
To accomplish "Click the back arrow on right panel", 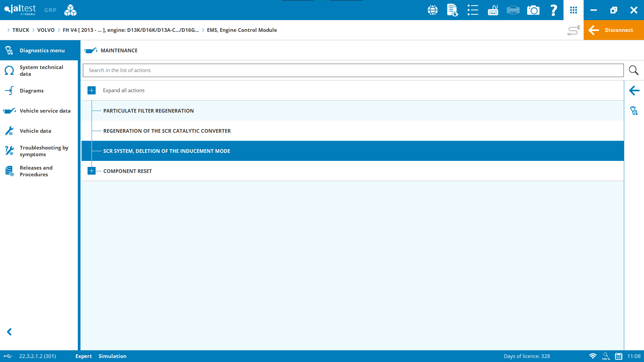I will (634, 90).
